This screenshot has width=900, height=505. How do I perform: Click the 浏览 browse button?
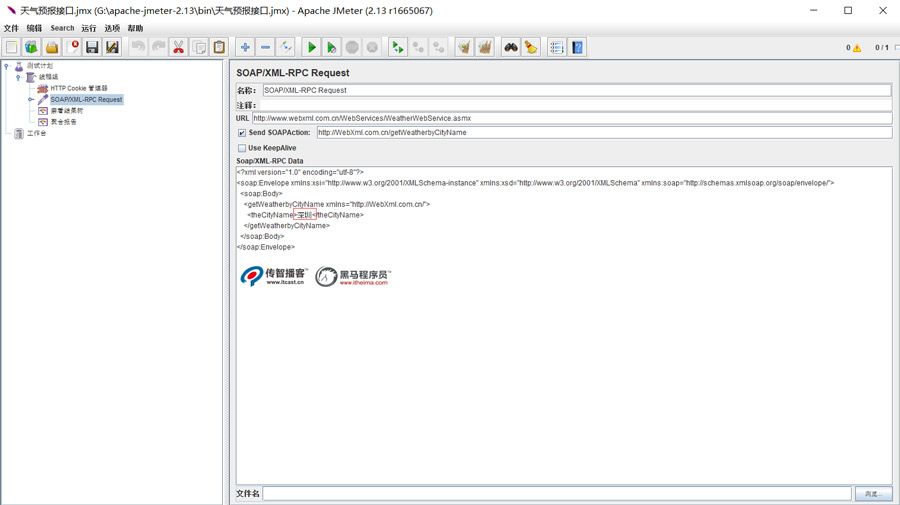(874, 494)
